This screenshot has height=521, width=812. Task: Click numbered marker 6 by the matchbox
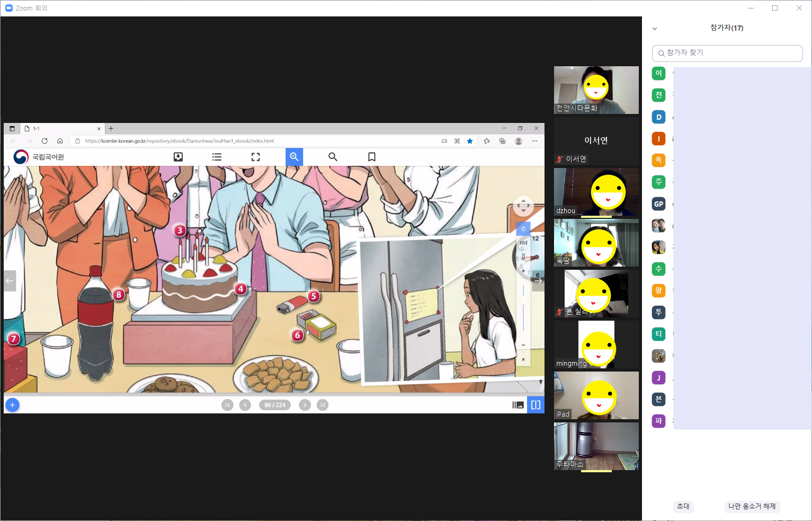[297, 335]
